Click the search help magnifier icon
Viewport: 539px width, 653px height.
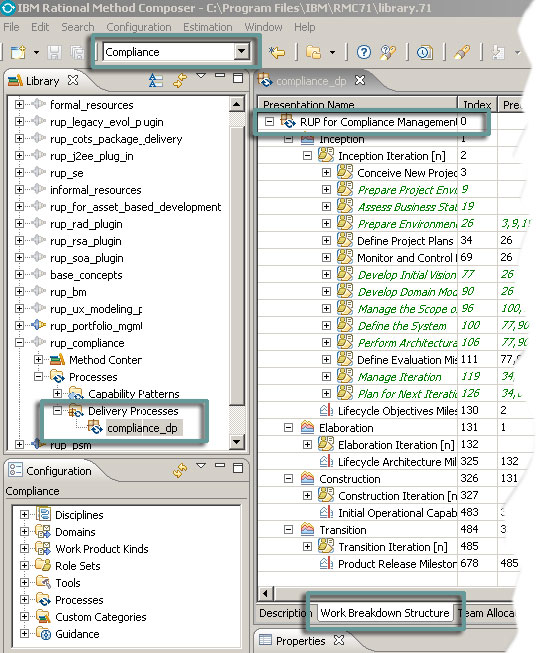(x=388, y=52)
